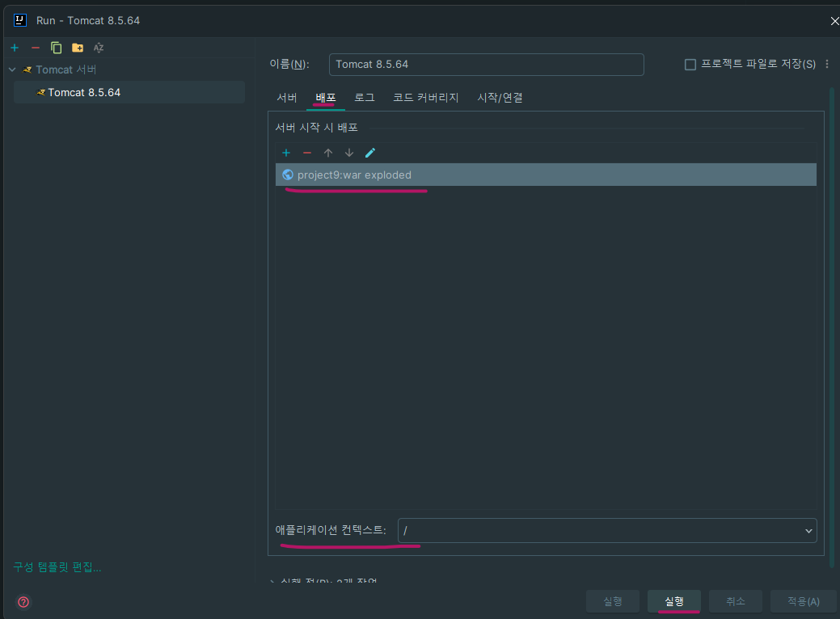
Task: Add a new run configuration
Action: [15, 48]
